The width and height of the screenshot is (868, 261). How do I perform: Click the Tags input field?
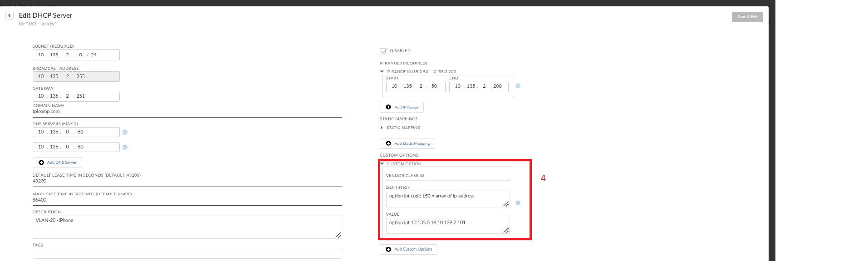click(x=187, y=253)
